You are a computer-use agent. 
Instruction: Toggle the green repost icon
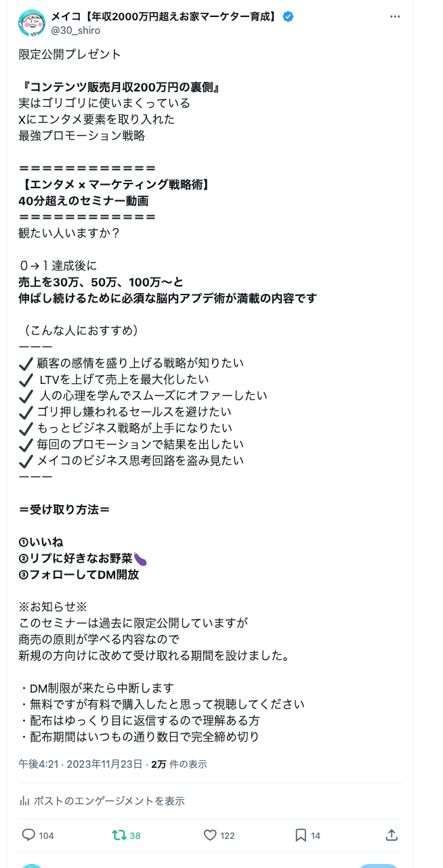tap(119, 836)
